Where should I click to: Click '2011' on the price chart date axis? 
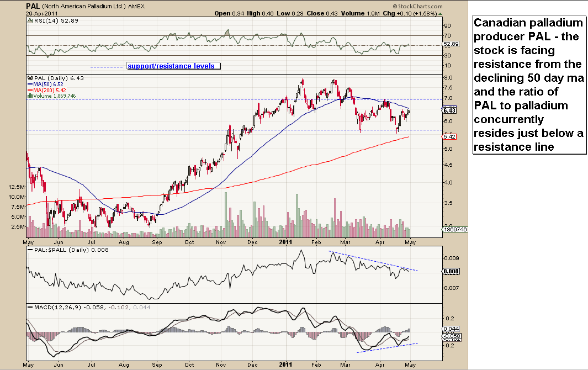[x=285, y=242]
